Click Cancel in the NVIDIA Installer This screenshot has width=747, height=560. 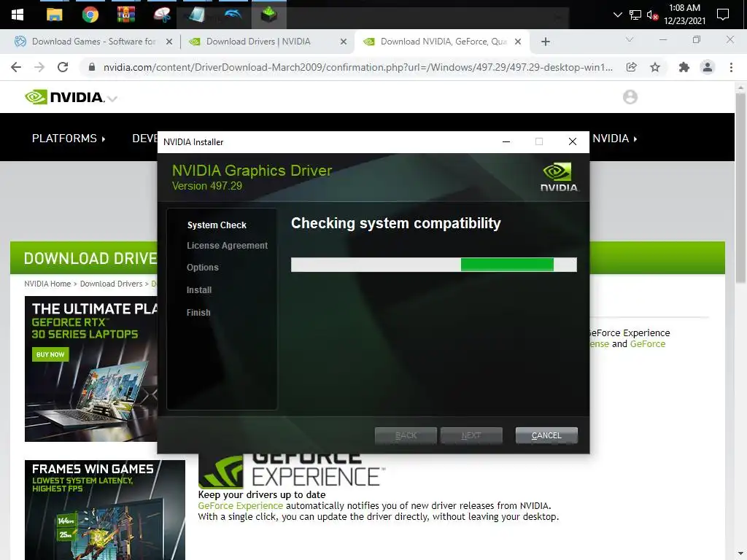[546, 435]
